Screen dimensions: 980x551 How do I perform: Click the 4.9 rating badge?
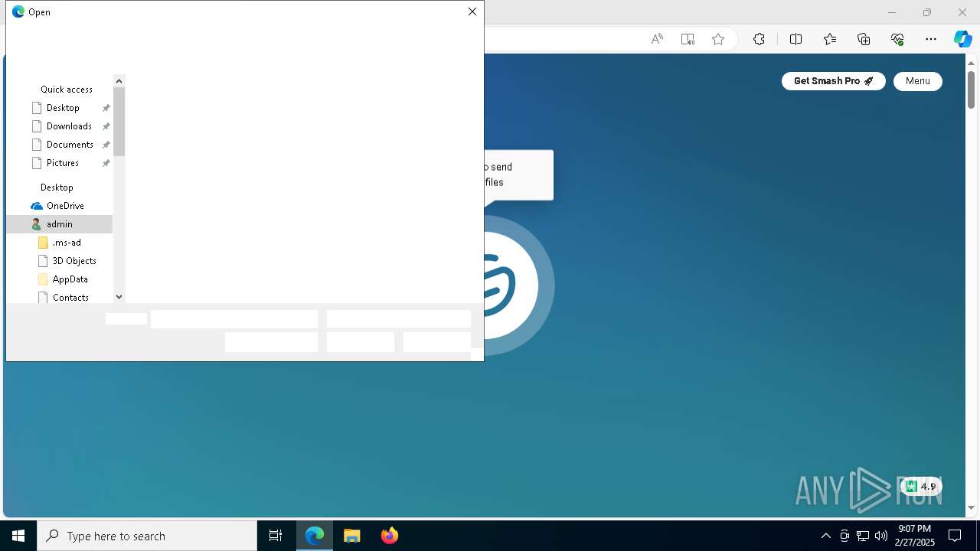click(x=921, y=486)
